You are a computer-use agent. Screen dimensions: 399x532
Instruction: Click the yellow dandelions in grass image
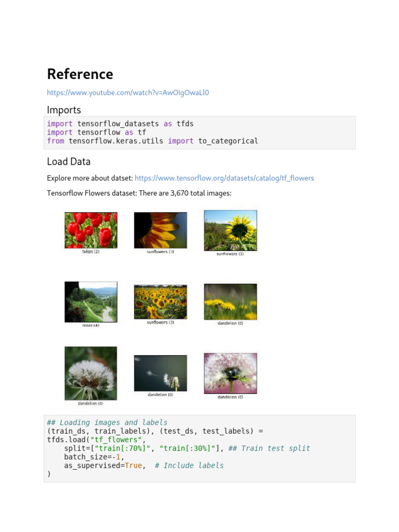point(230,302)
